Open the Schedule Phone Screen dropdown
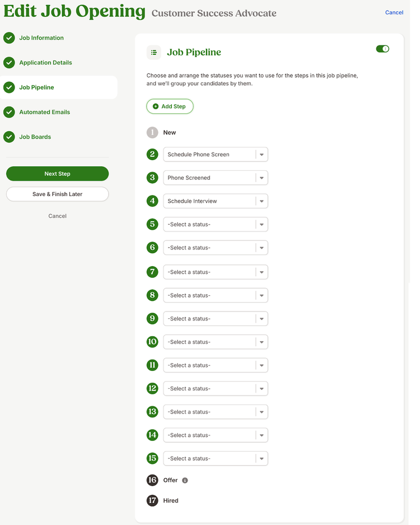Viewport: 420px width, 525px height. point(216,154)
